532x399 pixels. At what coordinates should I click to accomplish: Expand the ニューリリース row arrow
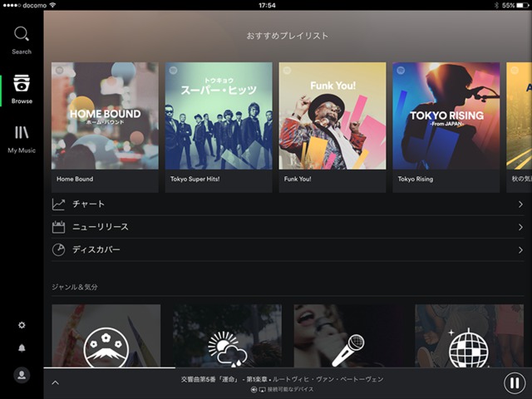pos(520,227)
